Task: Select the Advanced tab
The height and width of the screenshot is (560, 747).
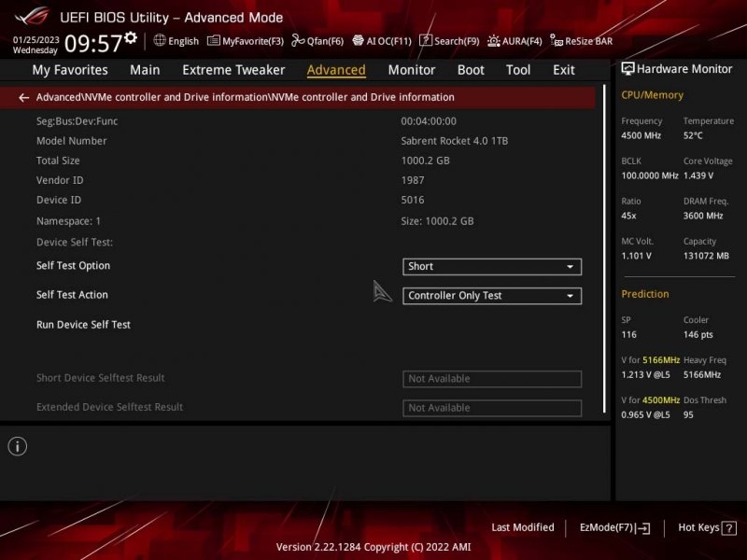Action: click(336, 70)
